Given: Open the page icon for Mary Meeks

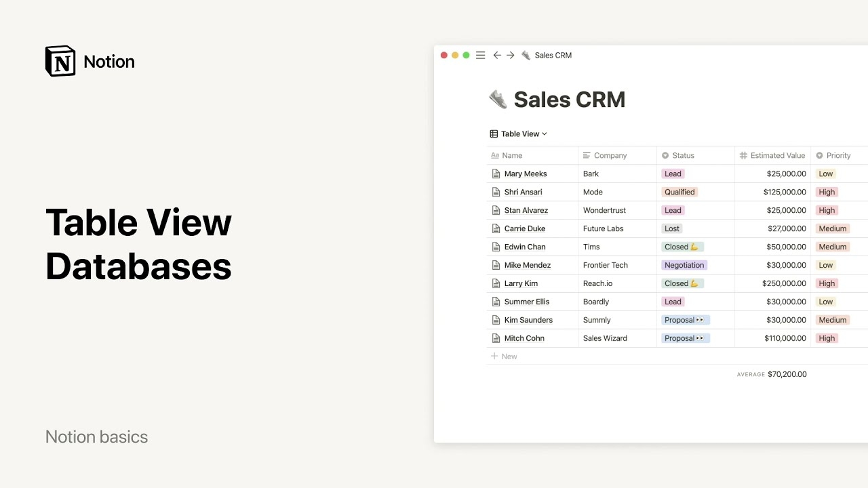Looking at the screenshot, I should 495,174.
